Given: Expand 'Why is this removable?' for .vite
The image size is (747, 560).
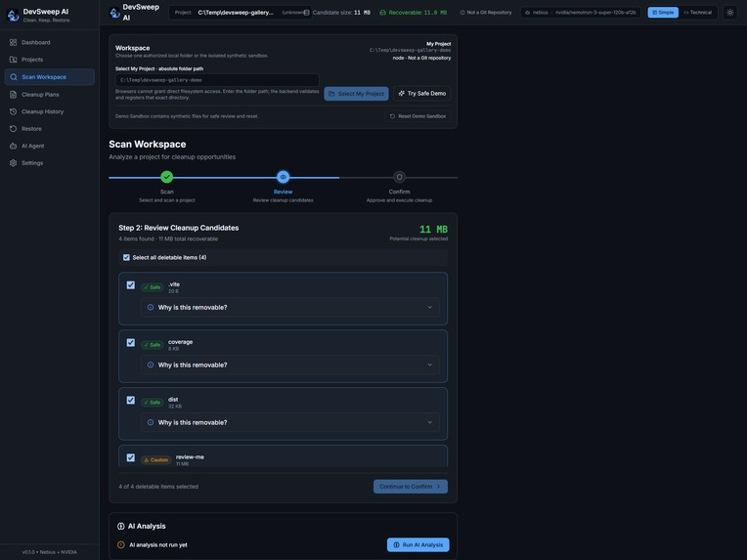Looking at the screenshot, I should coord(290,307).
